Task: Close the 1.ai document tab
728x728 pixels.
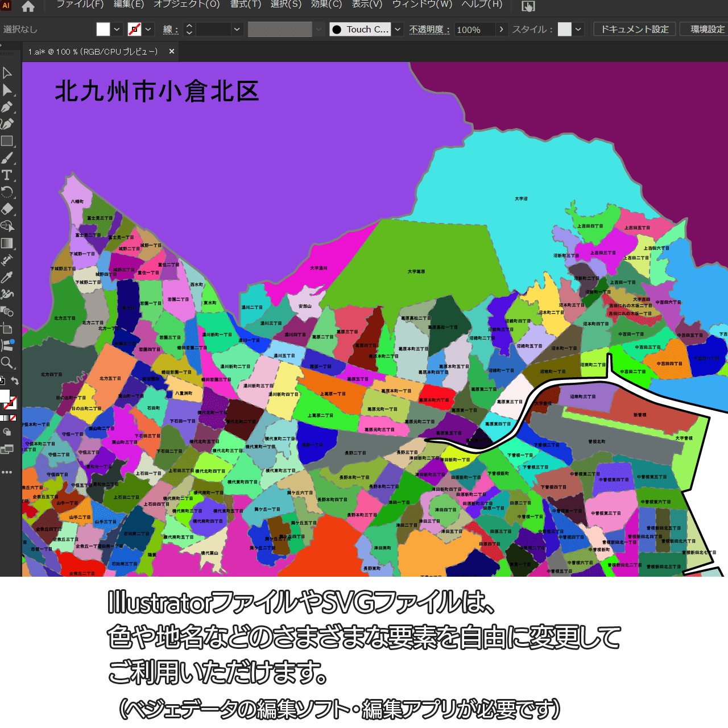Action: click(x=172, y=52)
